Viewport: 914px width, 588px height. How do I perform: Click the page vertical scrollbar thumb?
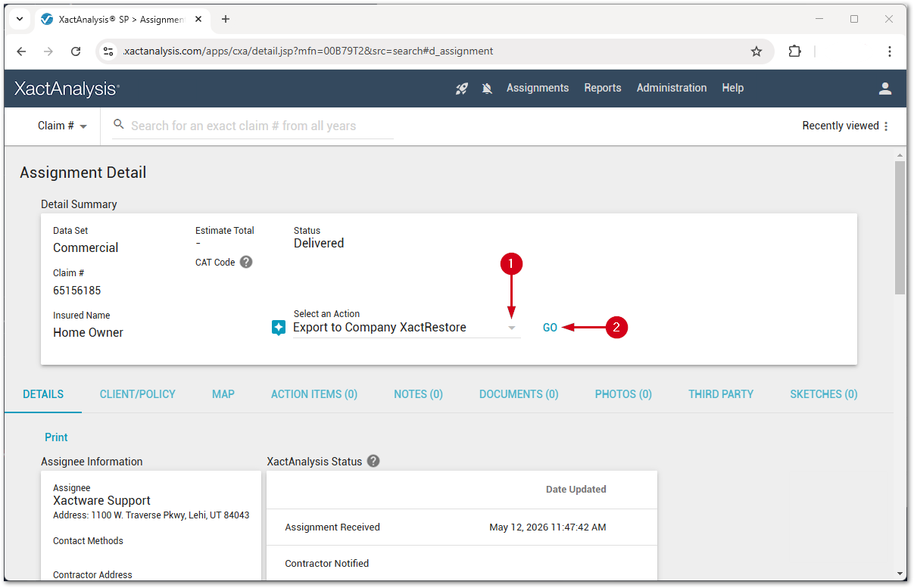[x=900, y=227]
